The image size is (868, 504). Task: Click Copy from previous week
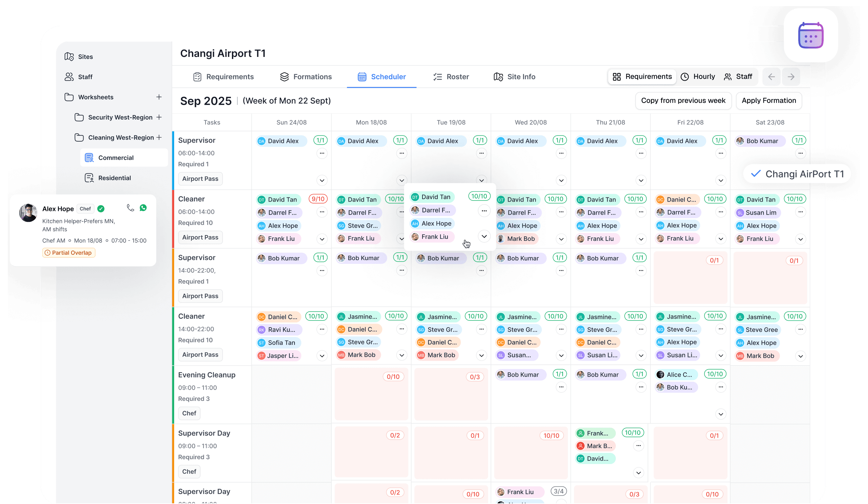[x=683, y=101]
